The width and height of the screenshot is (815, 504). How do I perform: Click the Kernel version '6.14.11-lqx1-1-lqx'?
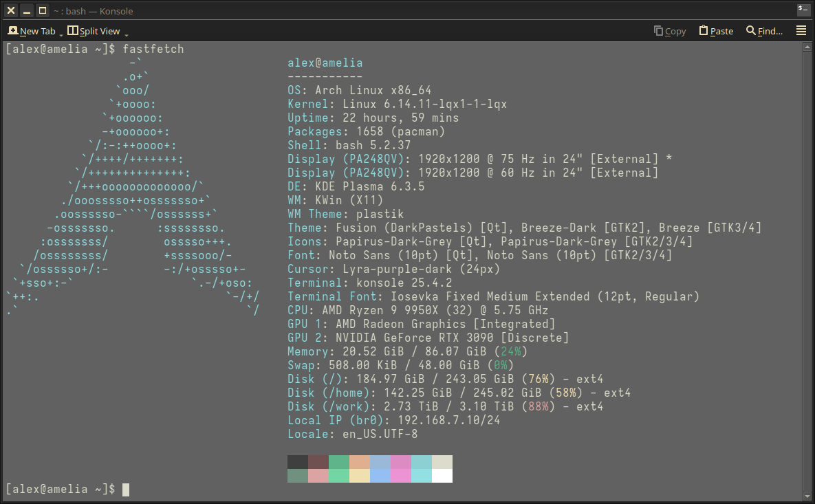(445, 104)
